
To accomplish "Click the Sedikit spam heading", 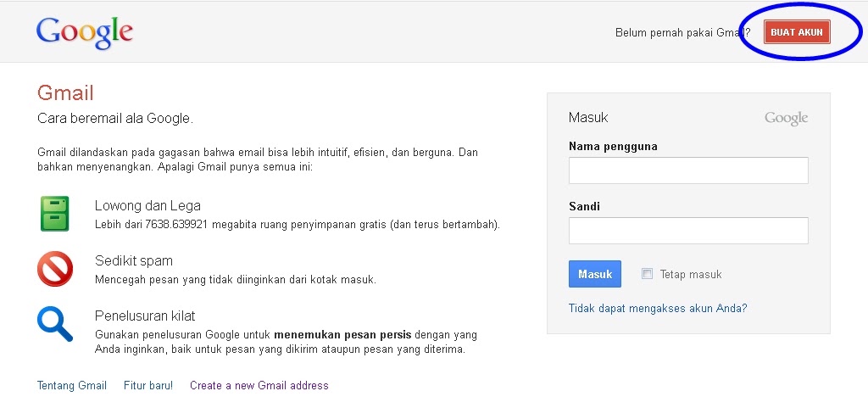I will pyautogui.click(x=133, y=260).
